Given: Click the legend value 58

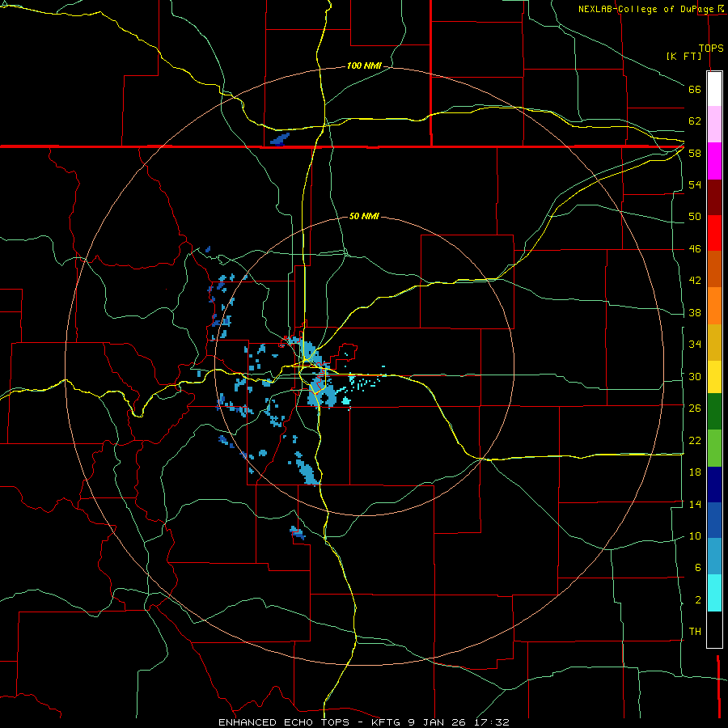Looking at the screenshot, I should tap(695, 153).
